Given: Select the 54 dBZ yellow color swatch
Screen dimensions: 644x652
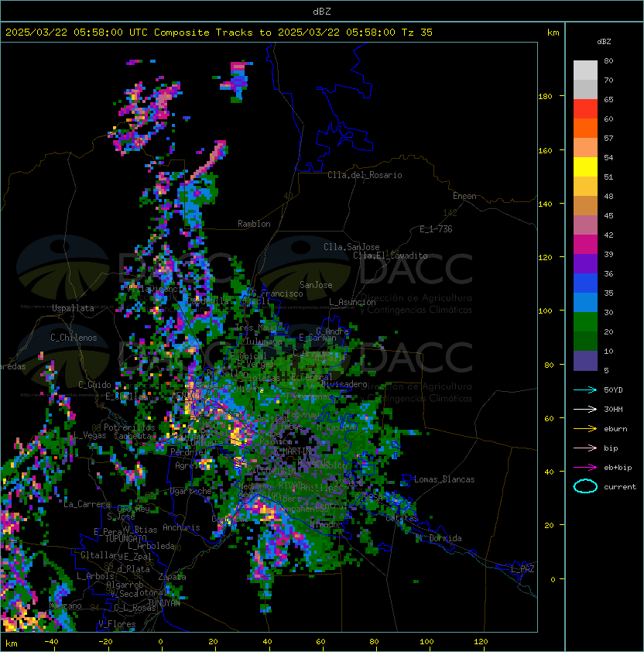Looking at the screenshot, I should coord(585,166).
